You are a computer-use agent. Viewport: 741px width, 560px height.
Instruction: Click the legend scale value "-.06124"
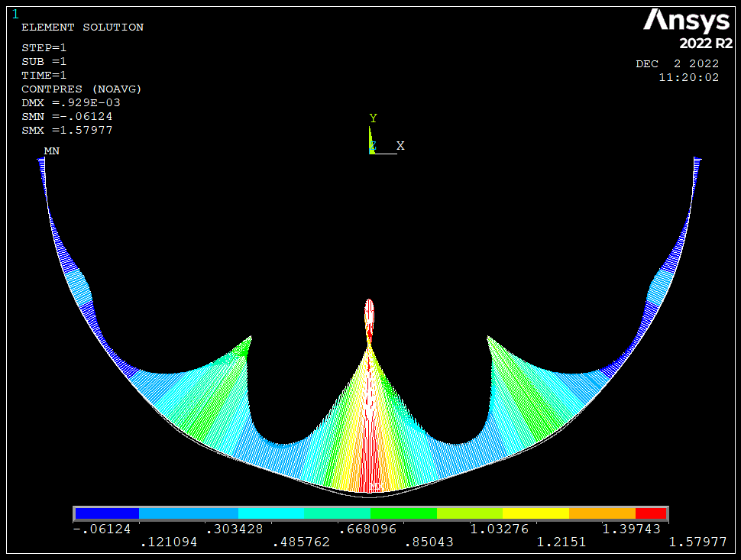(102, 529)
